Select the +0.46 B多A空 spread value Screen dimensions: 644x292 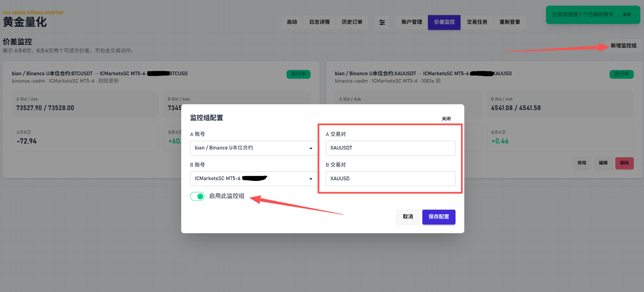(500, 141)
